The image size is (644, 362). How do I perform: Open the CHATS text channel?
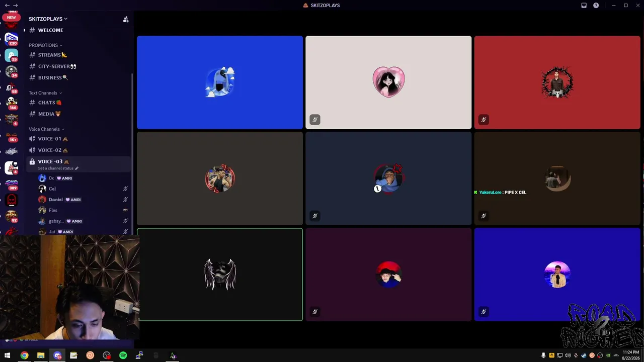pos(78,103)
